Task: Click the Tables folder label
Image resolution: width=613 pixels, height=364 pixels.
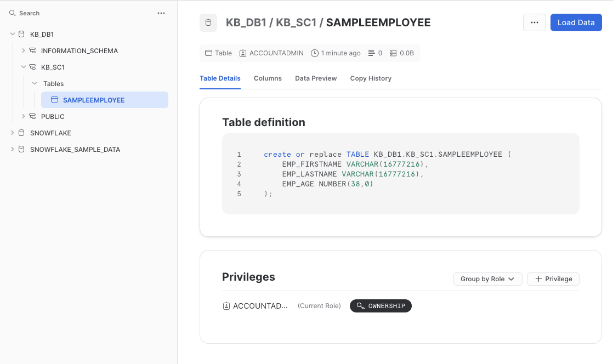Action: [x=54, y=84]
